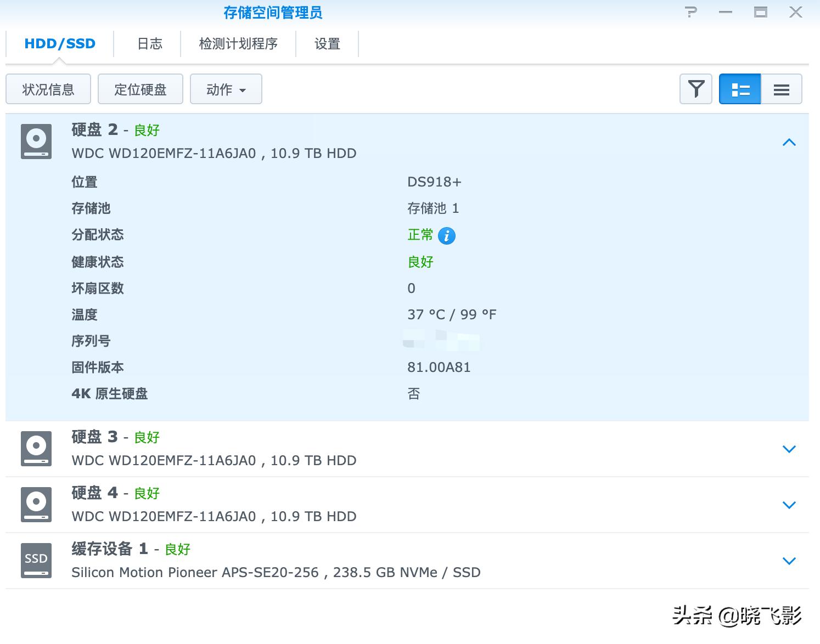820x644 pixels.
Task: Switch to the compact list view icon
Action: (781, 89)
